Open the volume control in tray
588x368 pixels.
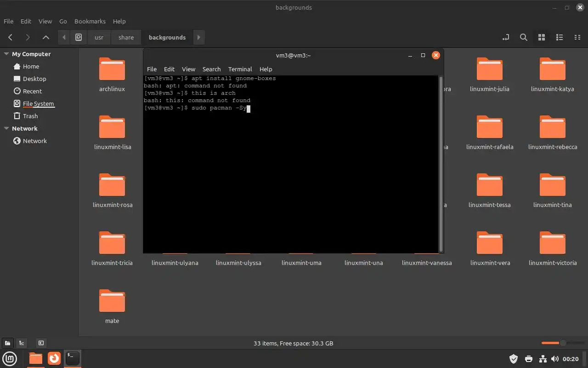pyautogui.click(x=555, y=359)
